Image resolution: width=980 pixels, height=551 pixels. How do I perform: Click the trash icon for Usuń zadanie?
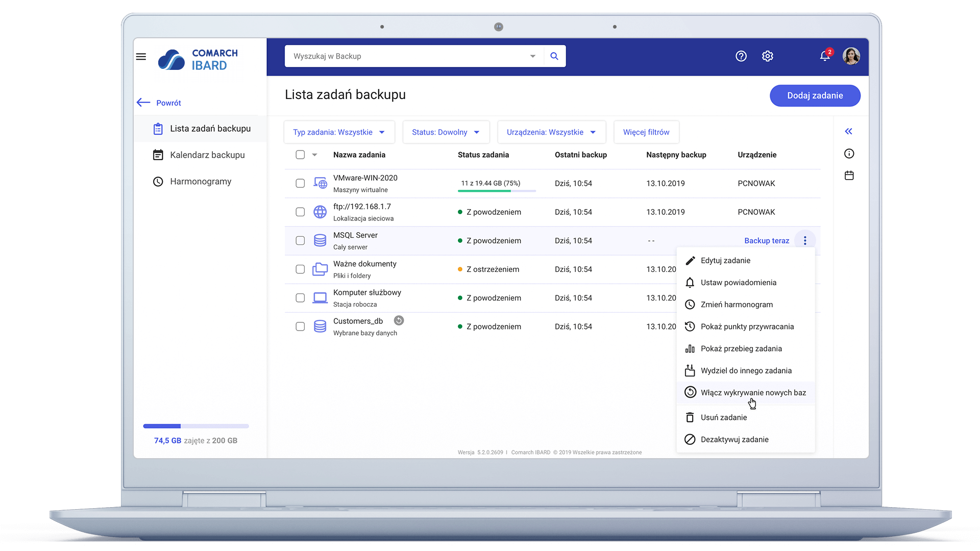point(690,417)
